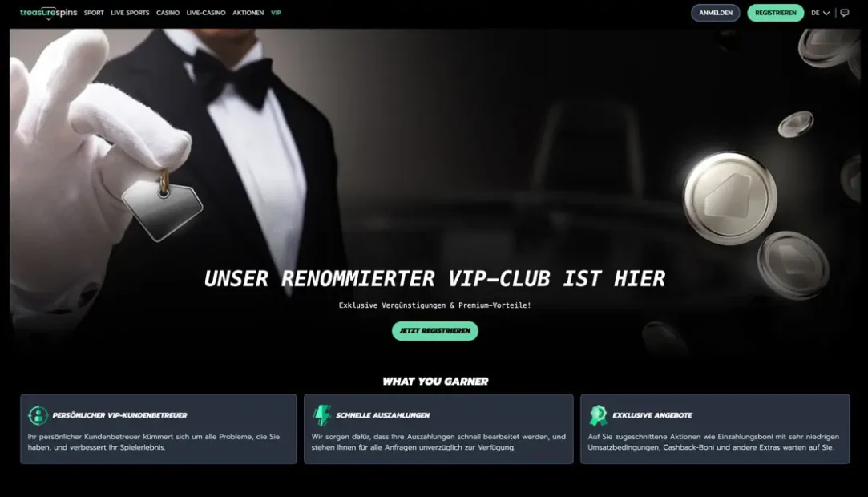Select the Casino menu item
868x497 pixels.
168,13
